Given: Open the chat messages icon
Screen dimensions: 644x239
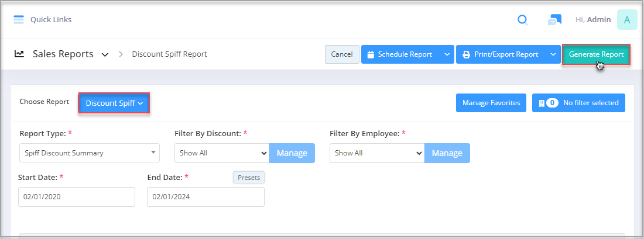Looking at the screenshot, I should tap(554, 20).
